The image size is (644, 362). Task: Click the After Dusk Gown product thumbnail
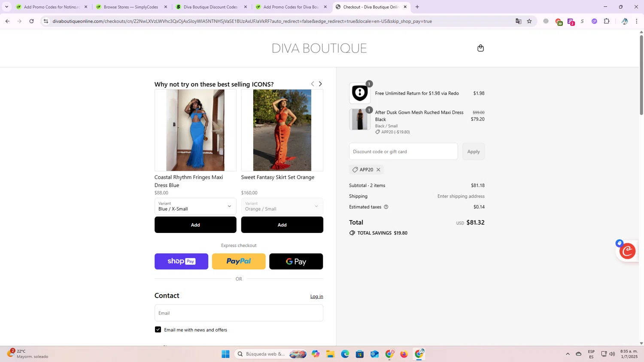pos(360,119)
